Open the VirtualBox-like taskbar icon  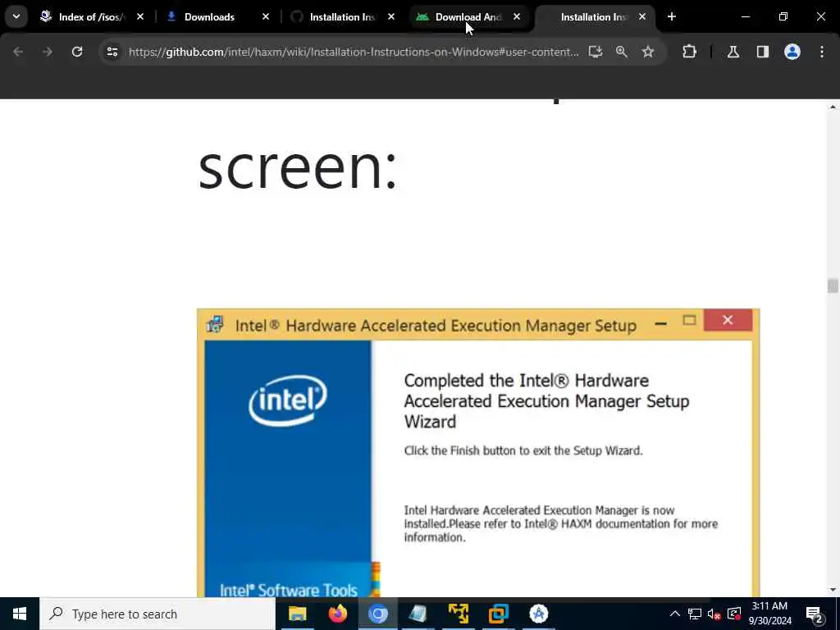pyautogui.click(x=498, y=614)
